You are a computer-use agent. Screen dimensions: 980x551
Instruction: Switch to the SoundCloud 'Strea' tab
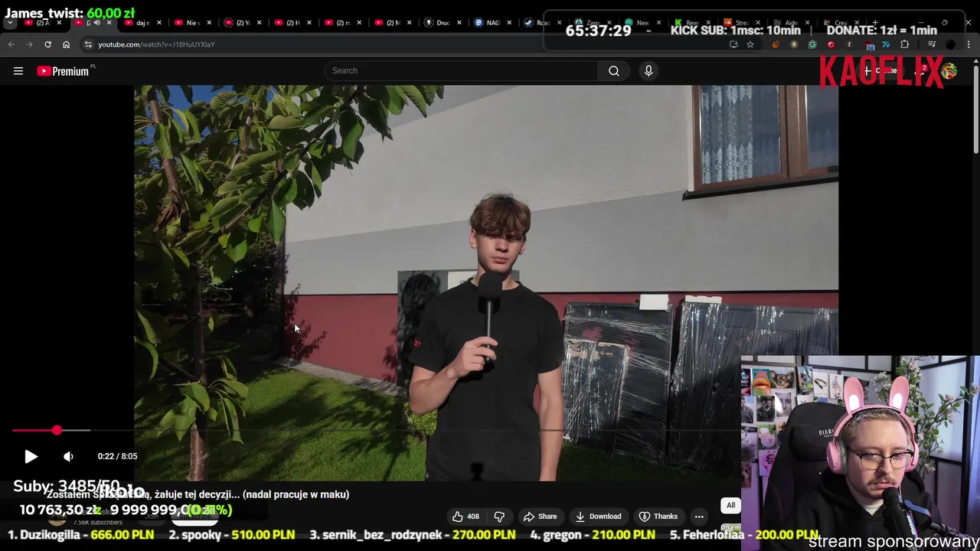(x=741, y=22)
